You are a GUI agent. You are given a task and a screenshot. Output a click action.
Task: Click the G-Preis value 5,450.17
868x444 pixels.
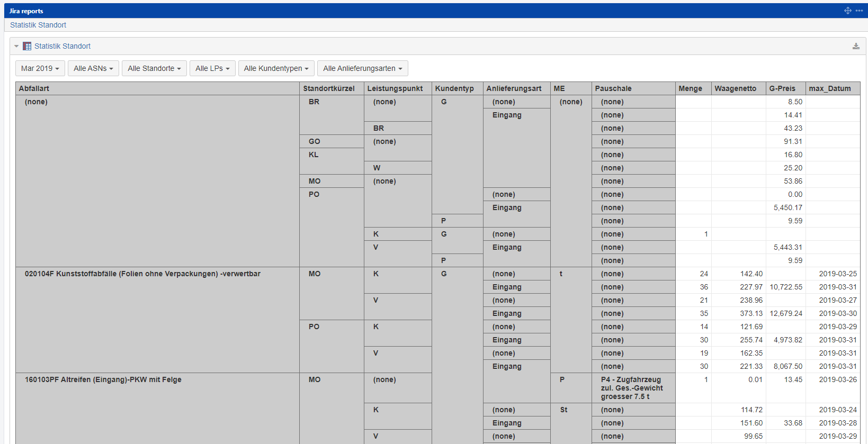788,207
